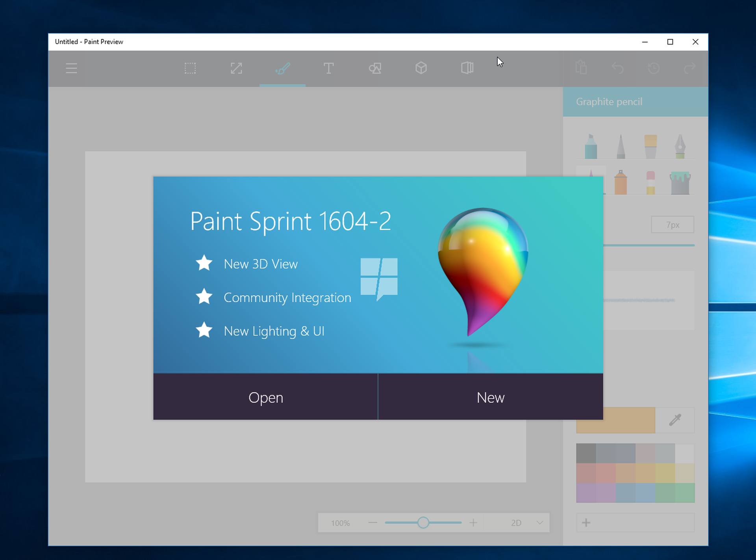Select the 3D object tool
This screenshot has height=560, width=756.
coord(421,68)
